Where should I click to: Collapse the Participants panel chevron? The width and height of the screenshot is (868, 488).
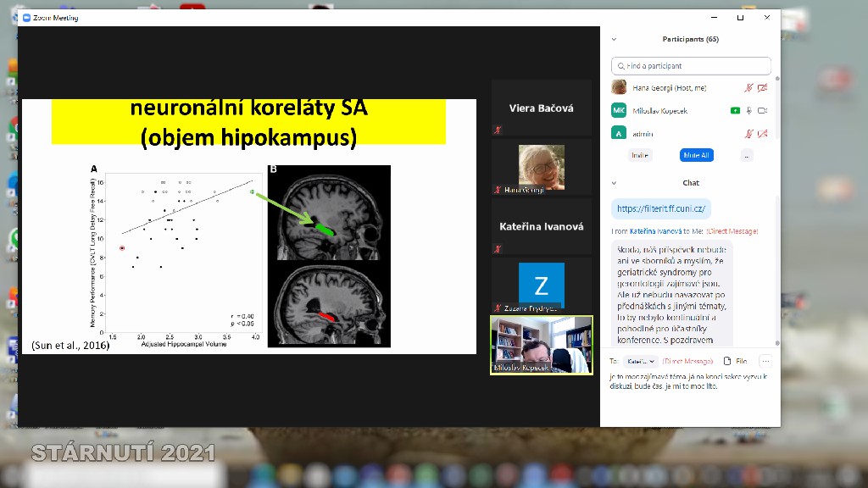click(x=615, y=39)
